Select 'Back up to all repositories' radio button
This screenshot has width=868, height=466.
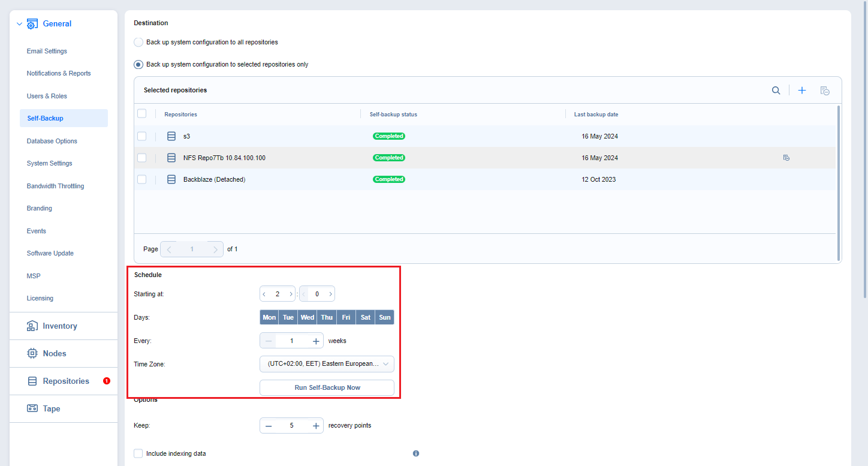coord(138,43)
